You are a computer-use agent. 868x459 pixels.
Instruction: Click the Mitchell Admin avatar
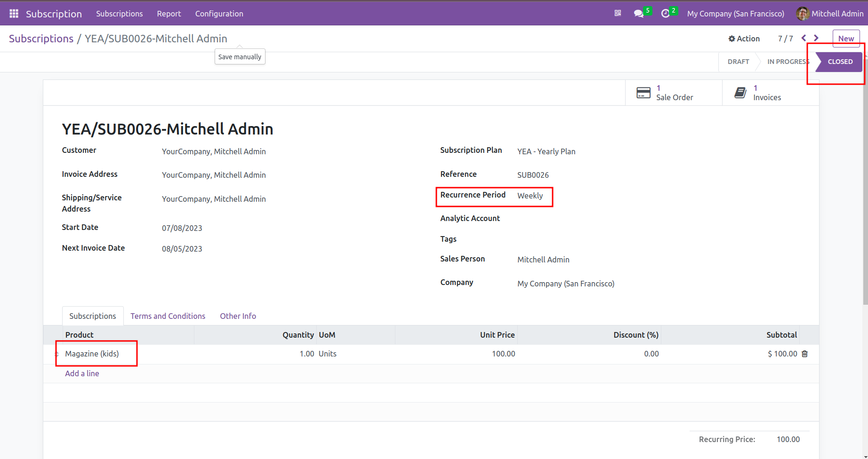tap(802, 14)
